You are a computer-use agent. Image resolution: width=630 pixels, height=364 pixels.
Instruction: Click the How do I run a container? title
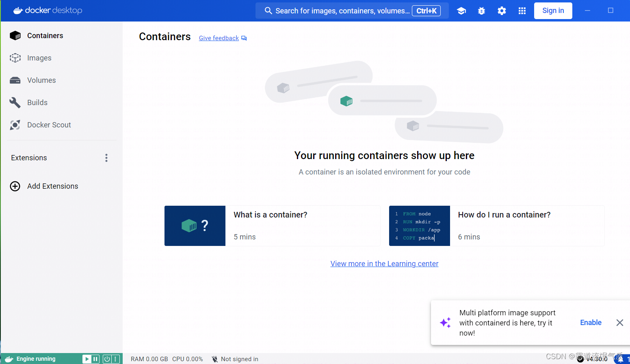(x=504, y=215)
